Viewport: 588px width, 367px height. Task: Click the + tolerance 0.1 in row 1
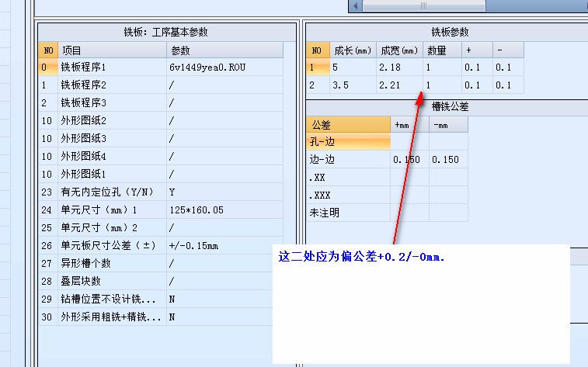pyautogui.click(x=478, y=68)
